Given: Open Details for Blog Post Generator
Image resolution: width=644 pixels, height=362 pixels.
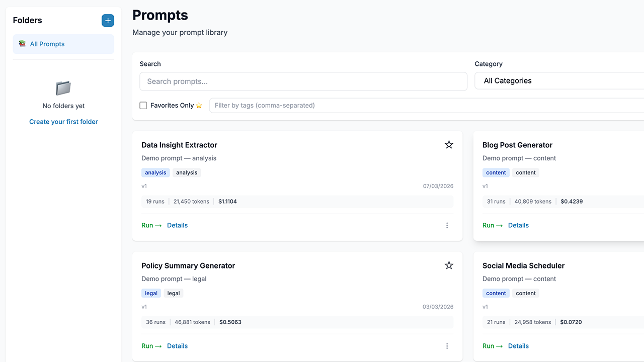Looking at the screenshot, I should (x=518, y=225).
